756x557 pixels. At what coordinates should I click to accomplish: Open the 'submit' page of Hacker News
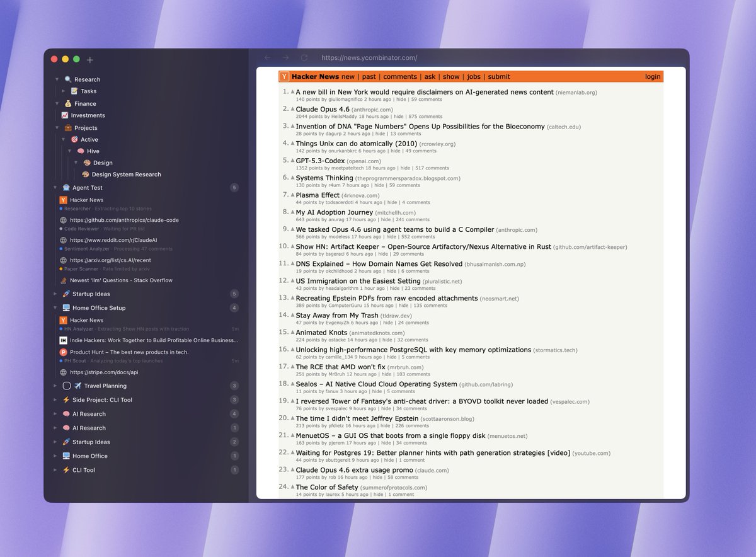[x=499, y=77]
